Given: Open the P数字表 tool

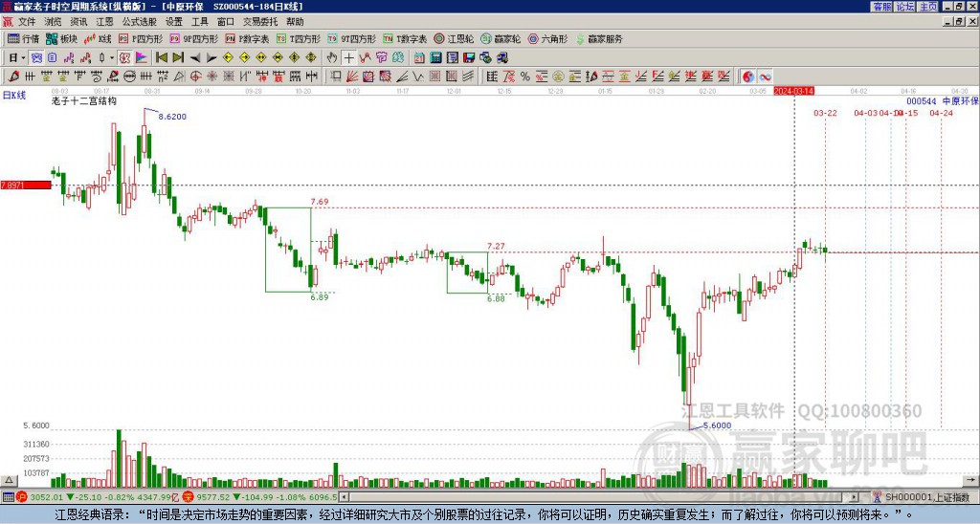Looking at the screenshot, I should (247, 38).
